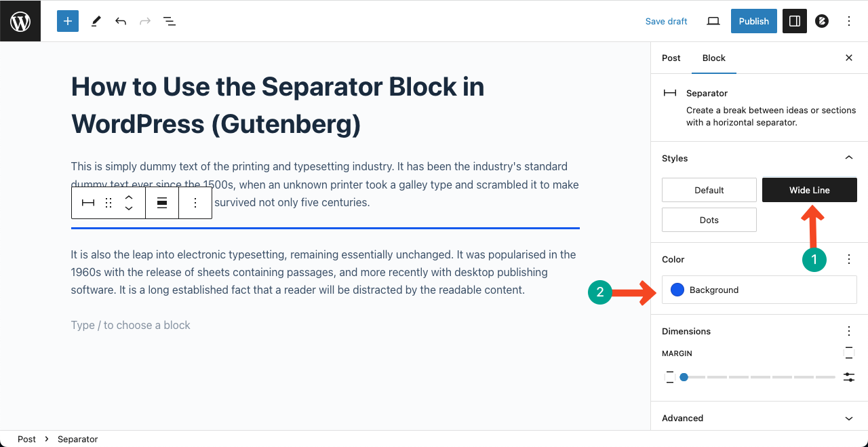Undo the last change
Screen dimensions: 868x447
click(x=120, y=21)
